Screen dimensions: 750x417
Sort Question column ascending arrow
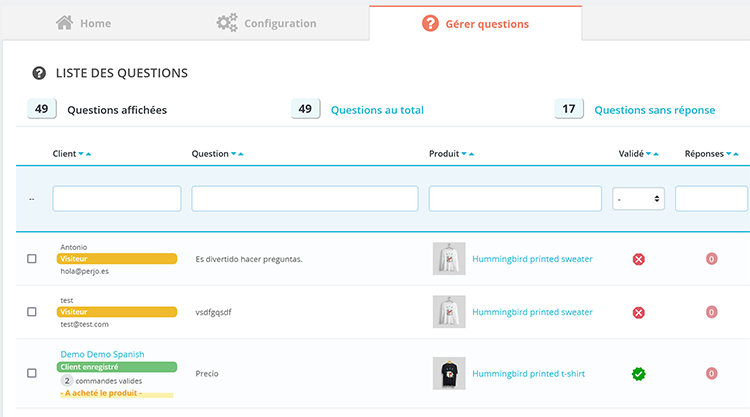pos(241,154)
